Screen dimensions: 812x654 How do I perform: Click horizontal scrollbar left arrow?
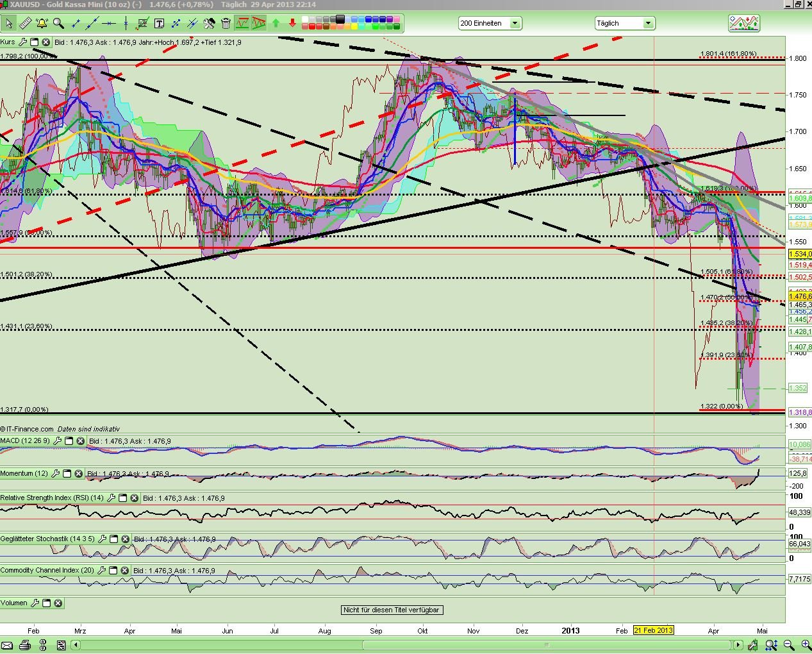pos(76,645)
